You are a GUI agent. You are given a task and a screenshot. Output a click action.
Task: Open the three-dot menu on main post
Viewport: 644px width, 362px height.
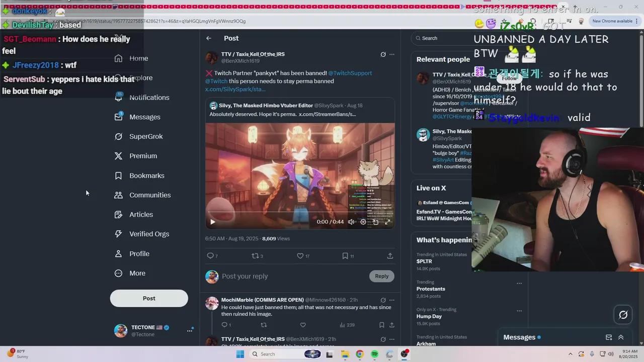(x=392, y=54)
